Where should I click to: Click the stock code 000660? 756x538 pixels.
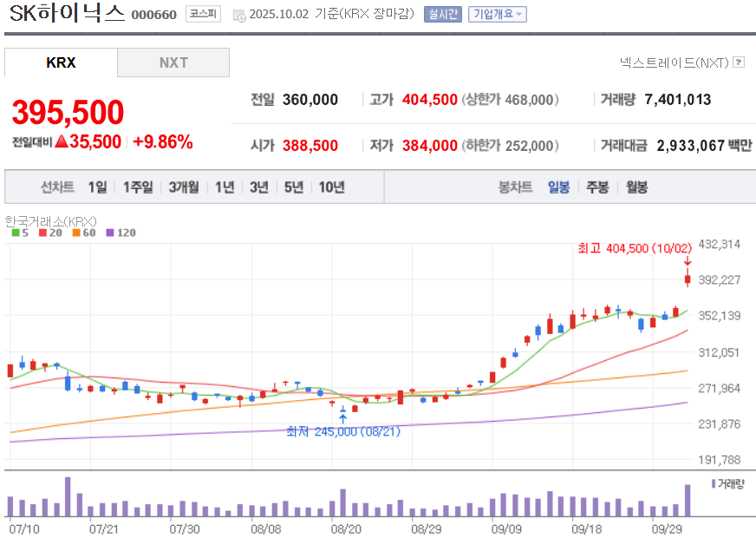click(x=153, y=15)
